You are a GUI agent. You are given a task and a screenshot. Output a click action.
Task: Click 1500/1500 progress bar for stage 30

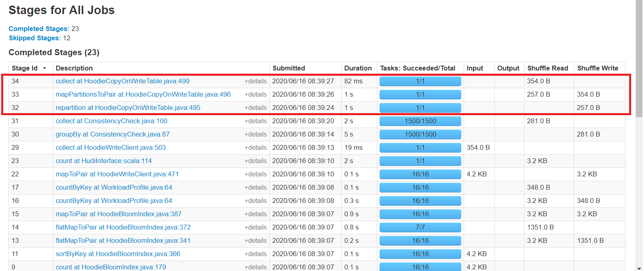(420, 134)
